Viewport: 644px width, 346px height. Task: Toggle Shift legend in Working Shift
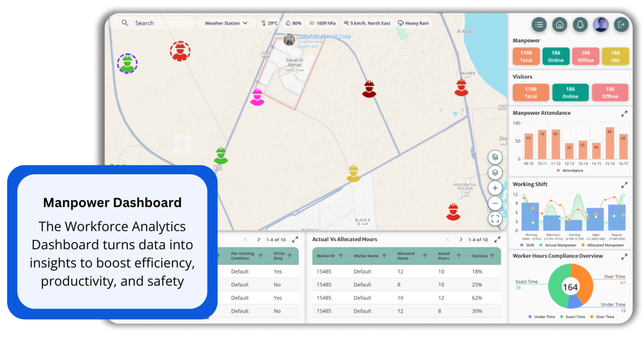pyautogui.click(x=527, y=245)
